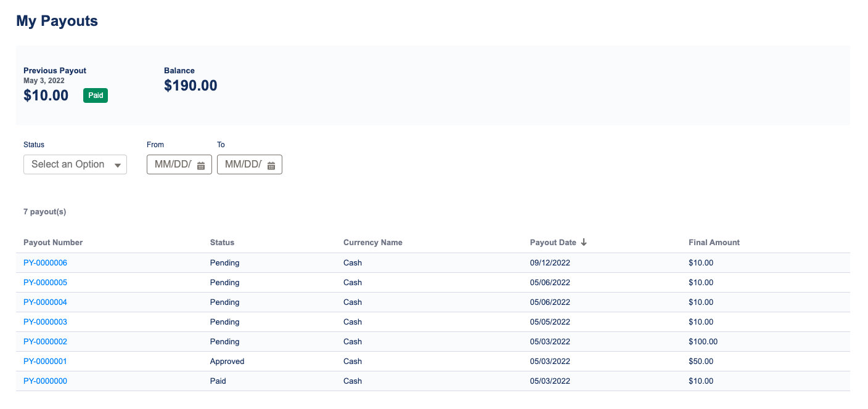Image resolution: width=868 pixels, height=409 pixels.
Task: View payout PY-0000003 details
Action: 45,322
